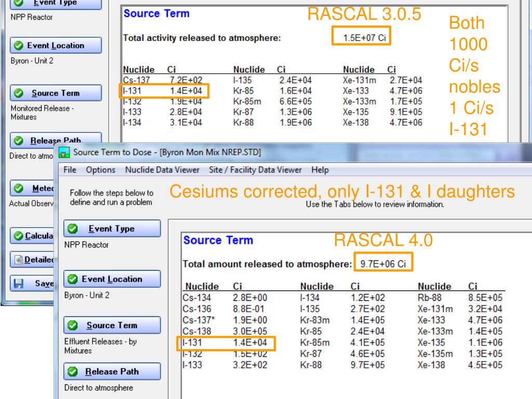Click the Event Location button in back window
This screenshot has width=532, height=399.
click(x=56, y=46)
